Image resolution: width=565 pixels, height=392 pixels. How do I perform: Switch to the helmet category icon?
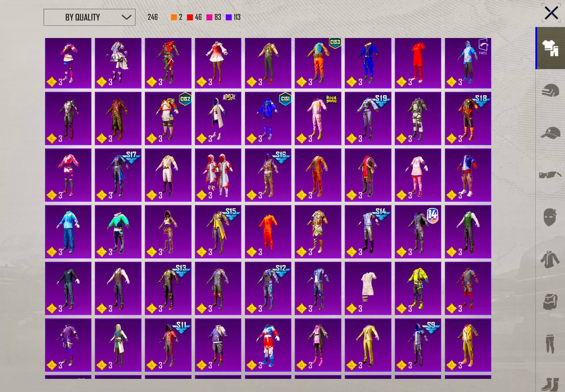(x=550, y=90)
